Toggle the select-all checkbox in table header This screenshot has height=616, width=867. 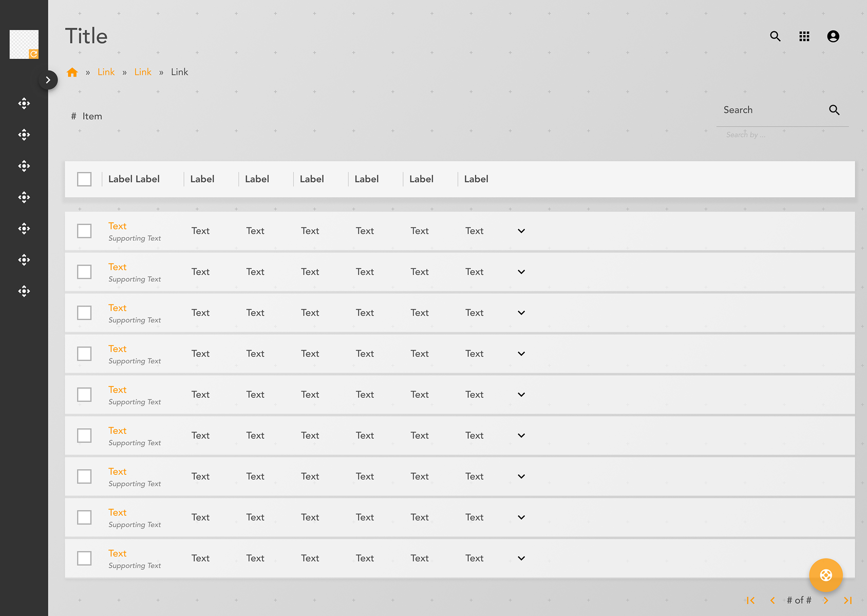point(84,179)
